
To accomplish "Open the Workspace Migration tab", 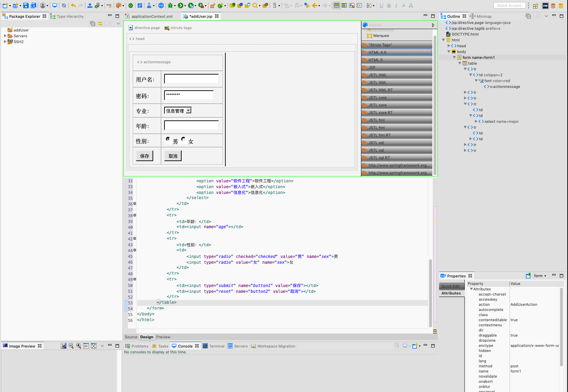I will (x=273, y=346).
